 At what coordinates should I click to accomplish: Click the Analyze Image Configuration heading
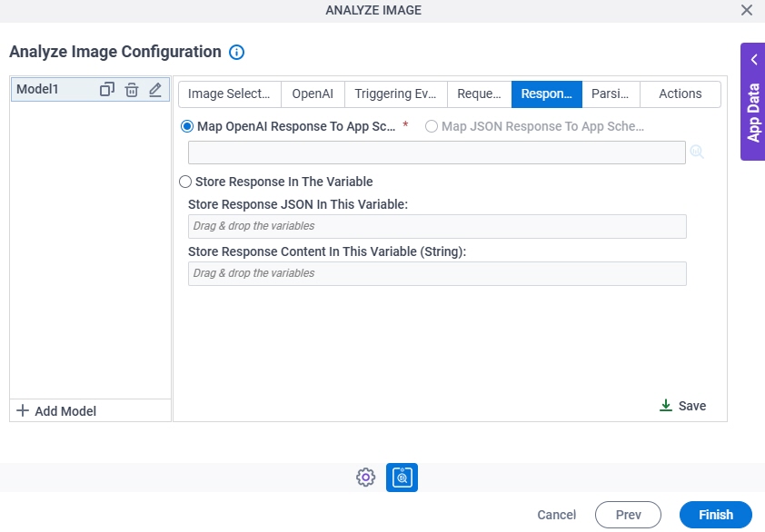pos(115,52)
